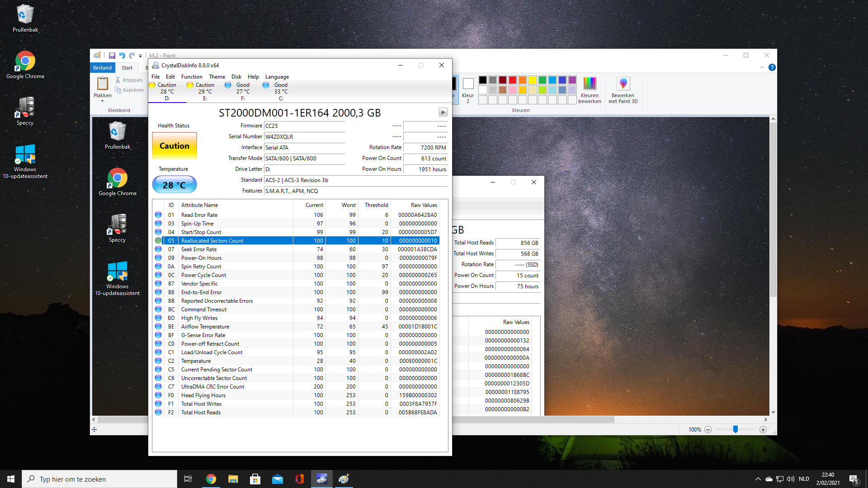Image resolution: width=868 pixels, height=488 pixels.
Task: Click the 28 °C temperature button
Action: 175,185
